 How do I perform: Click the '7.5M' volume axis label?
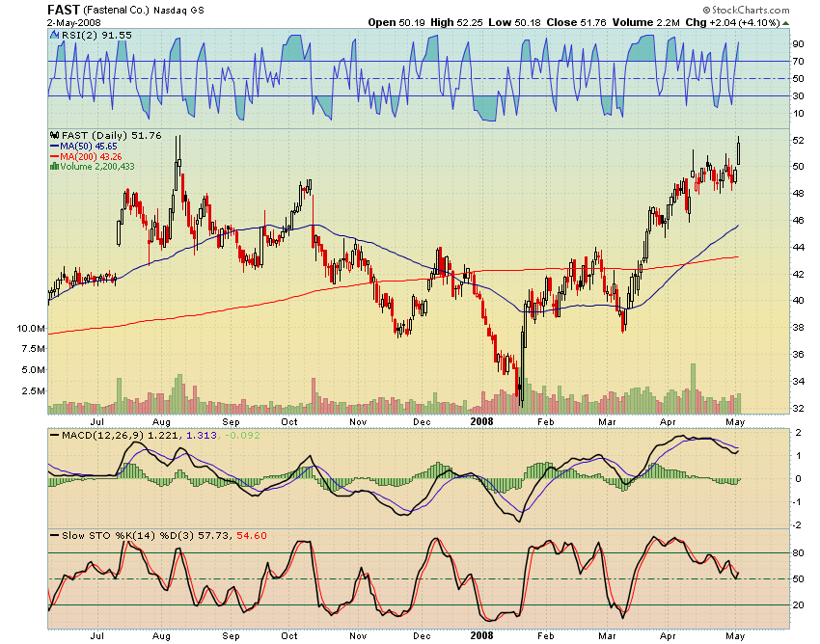[x=34, y=349]
